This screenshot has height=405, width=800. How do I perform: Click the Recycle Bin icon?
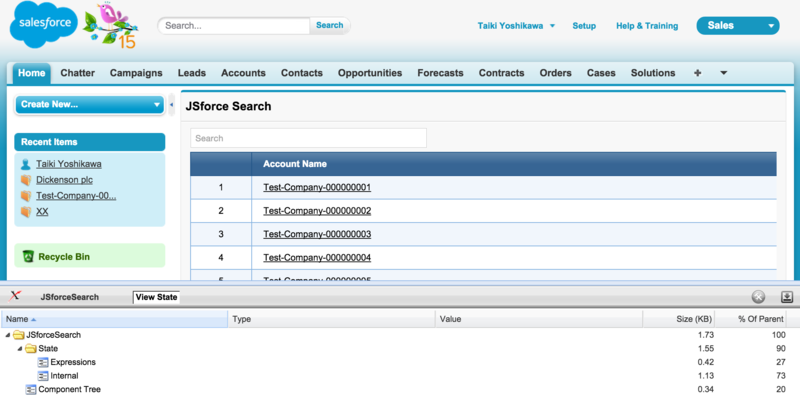tap(28, 257)
